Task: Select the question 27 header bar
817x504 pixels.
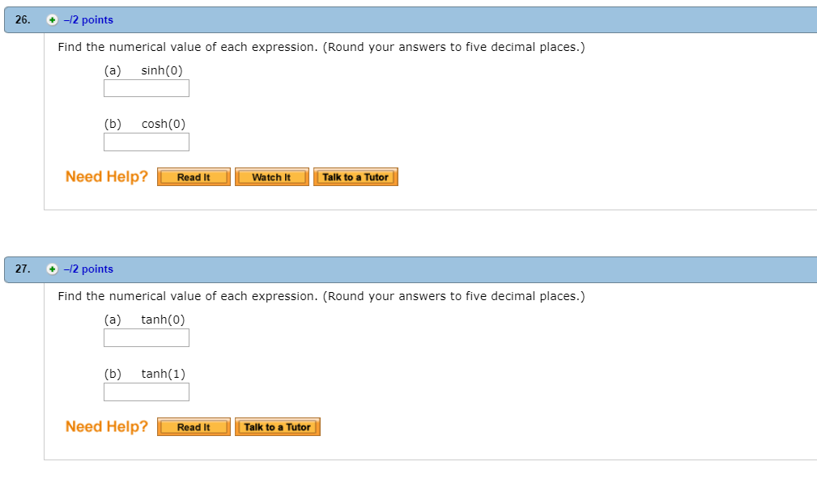Action: (x=486, y=269)
